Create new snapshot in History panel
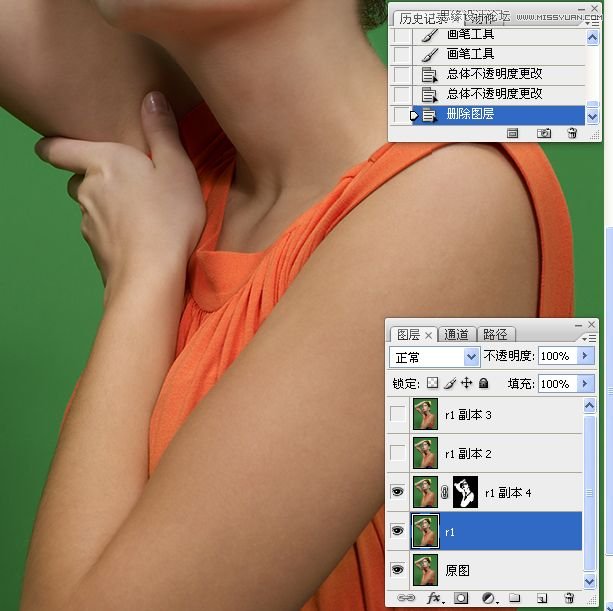Viewport: 613px width, 611px height. tap(544, 133)
